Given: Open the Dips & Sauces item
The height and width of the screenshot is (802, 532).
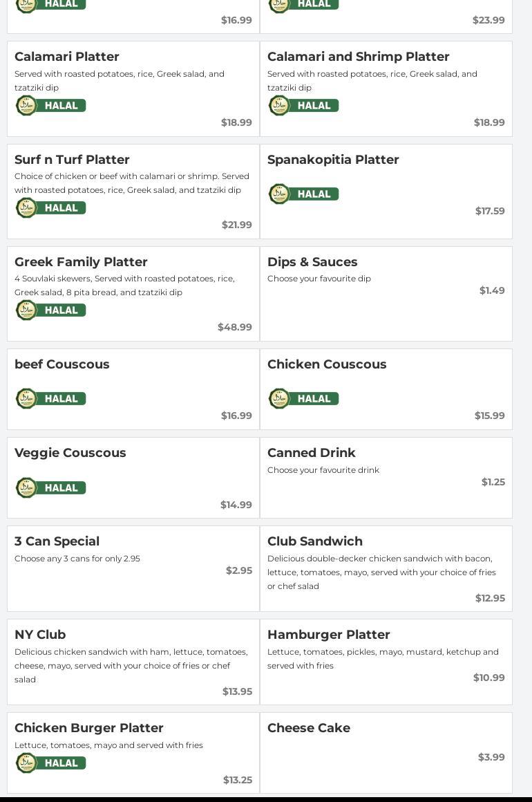Looking at the screenshot, I should (x=312, y=262).
